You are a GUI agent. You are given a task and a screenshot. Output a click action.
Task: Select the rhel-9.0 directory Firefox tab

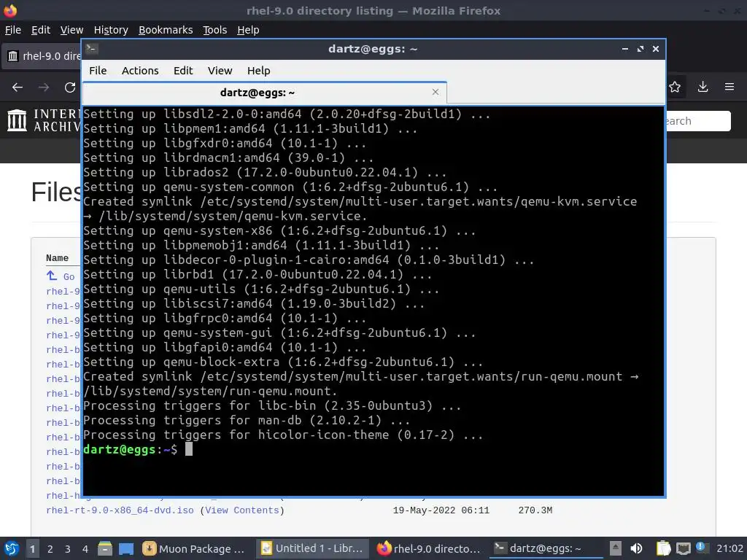pos(42,56)
